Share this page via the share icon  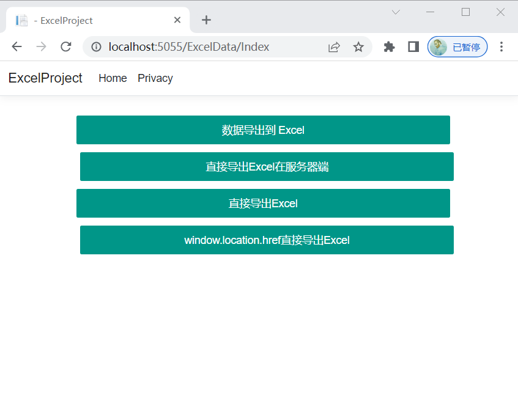pos(334,47)
